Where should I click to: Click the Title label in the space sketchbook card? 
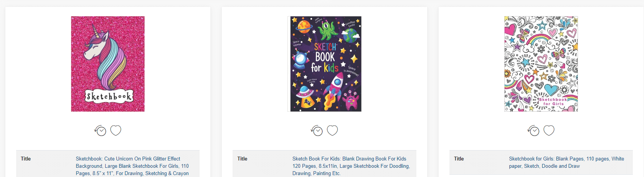(x=242, y=159)
